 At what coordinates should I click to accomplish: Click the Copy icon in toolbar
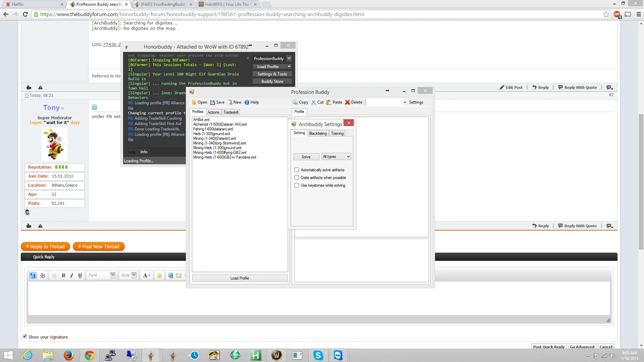[x=295, y=102]
